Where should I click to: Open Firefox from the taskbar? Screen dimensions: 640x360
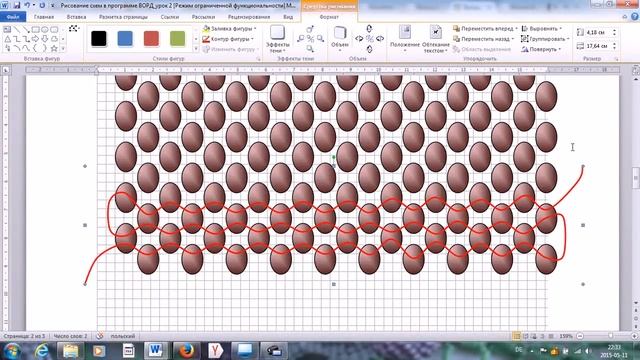pyautogui.click(x=186, y=351)
